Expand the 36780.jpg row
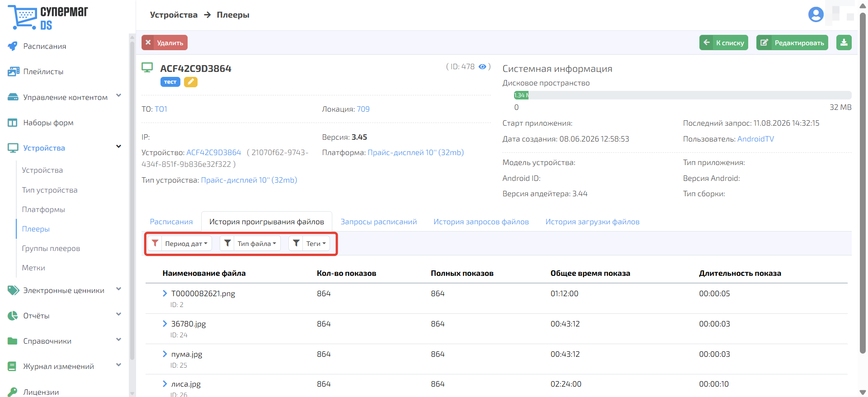 tap(165, 324)
